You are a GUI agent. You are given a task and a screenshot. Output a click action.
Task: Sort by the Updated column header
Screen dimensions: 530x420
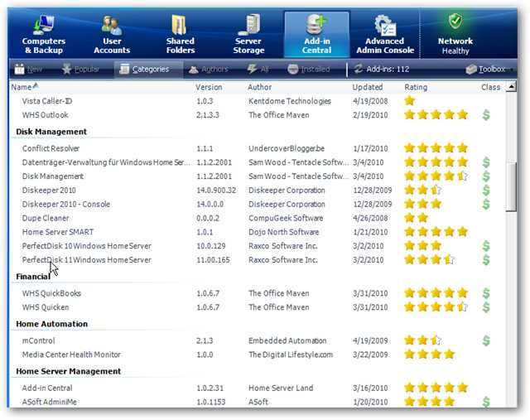click(368, 87)
